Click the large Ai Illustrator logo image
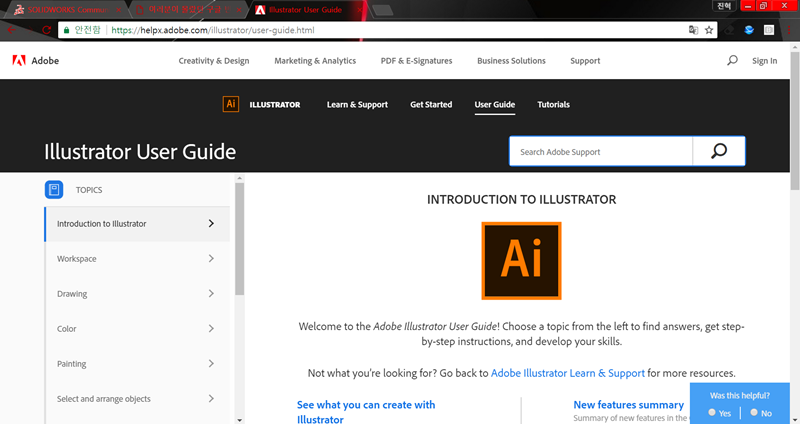Viewport: 800px width, 424px height. [521, 260]
